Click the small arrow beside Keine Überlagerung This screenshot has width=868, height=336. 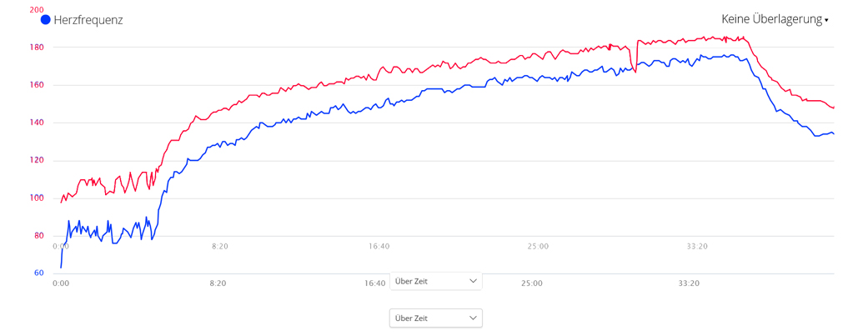point(826,20)
